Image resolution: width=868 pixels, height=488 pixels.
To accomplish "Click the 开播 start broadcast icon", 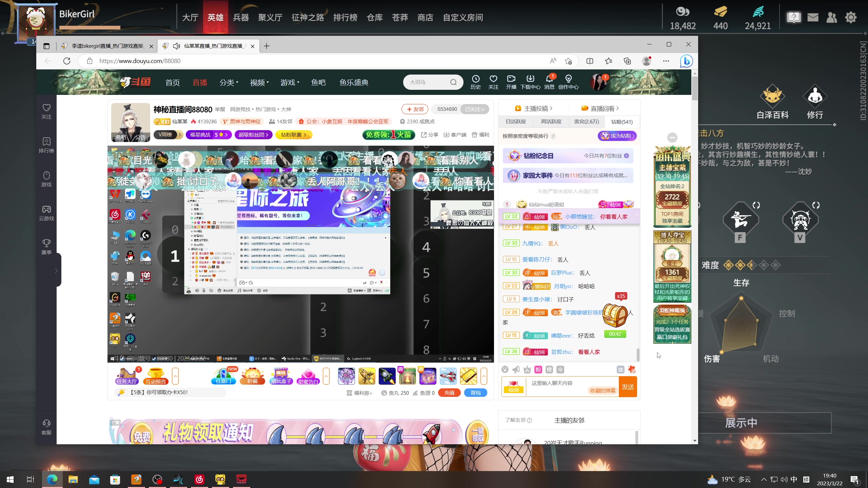I will pyautogui.click(x=511, y=82).
